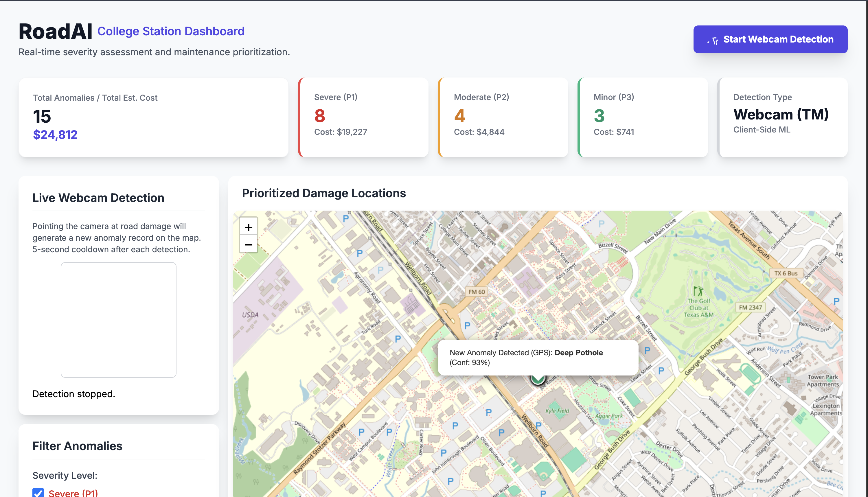The image size is (868, 497).
Task: Click the map zoom out minus button
Action: pyautogui.click(x=249, y=244)
